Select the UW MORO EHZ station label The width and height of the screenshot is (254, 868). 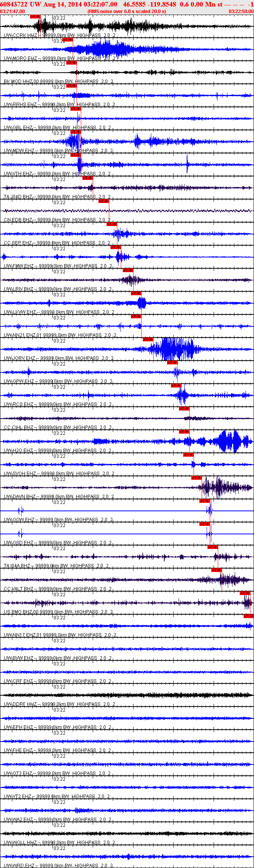[x=60, y=58]
